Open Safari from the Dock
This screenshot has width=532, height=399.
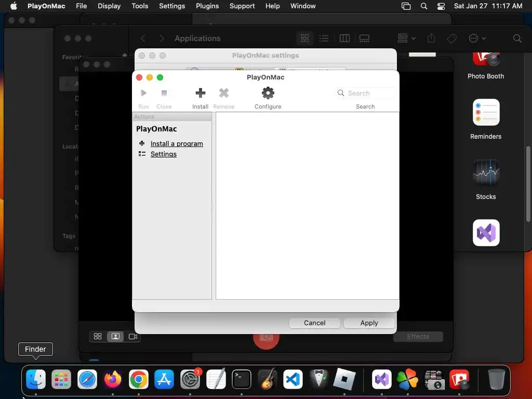click(x=87, y=379)
